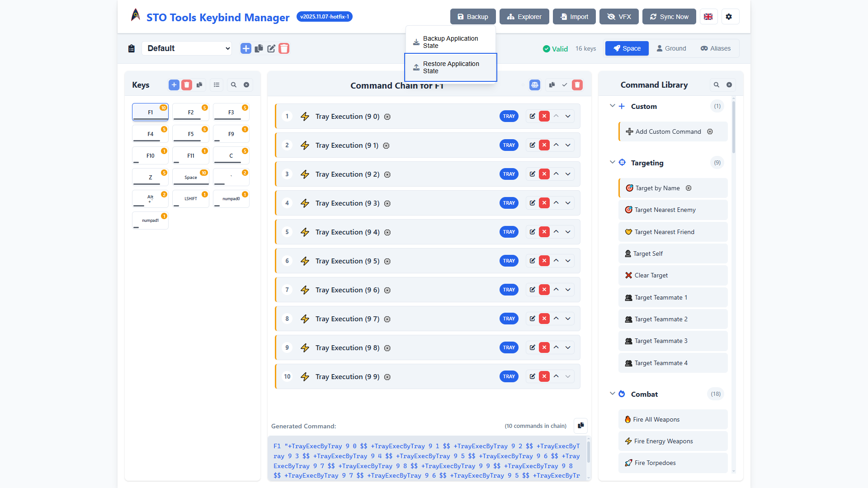Click the search icon in Command Library
Viewport: 868px width, 488px height.
click(716, 85)
